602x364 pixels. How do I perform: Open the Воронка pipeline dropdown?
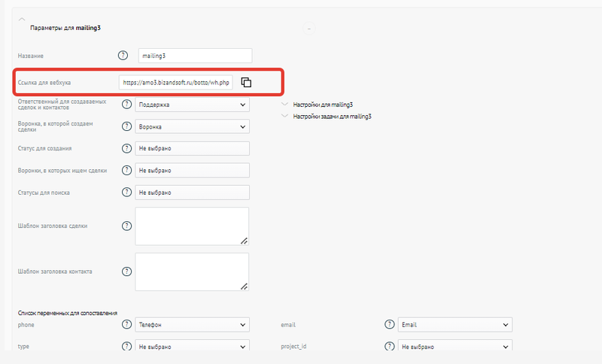click(192, 127)
